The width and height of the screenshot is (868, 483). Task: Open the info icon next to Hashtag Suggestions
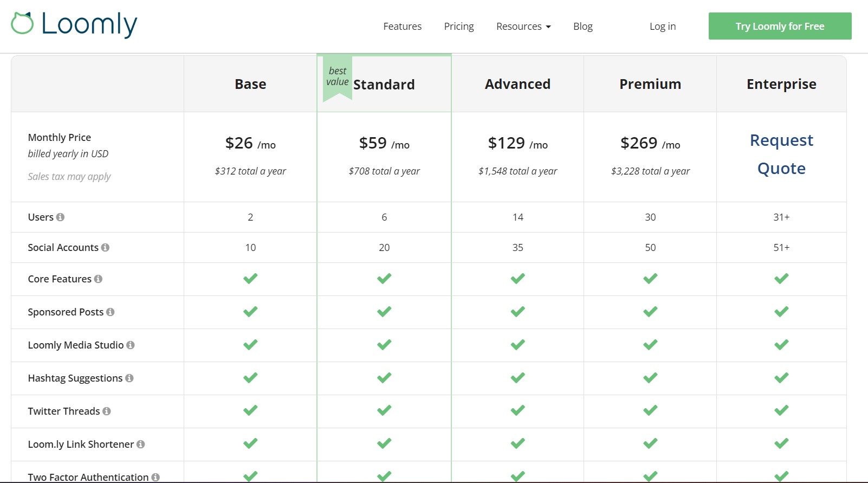coord(129,378)
